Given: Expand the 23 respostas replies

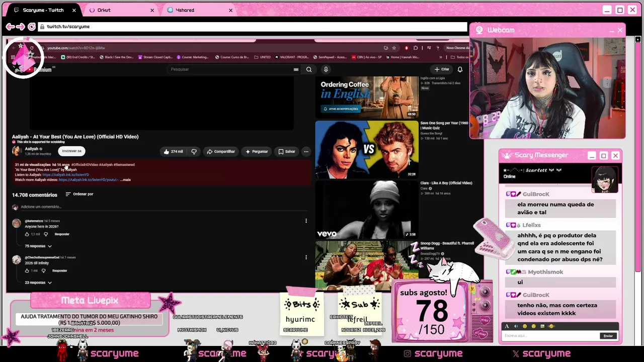Looking at the screenshot, I should click(38, 283).
